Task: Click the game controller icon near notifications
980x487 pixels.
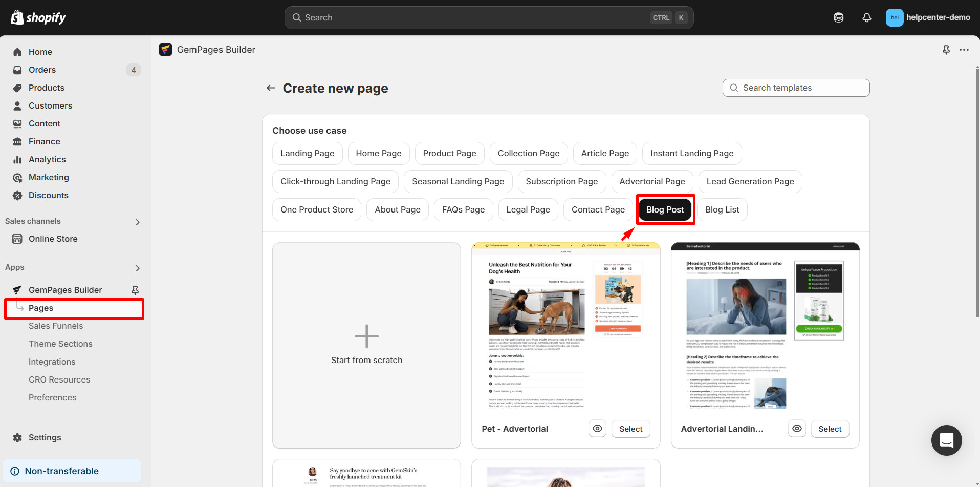Action: click(x=839, y=17)
